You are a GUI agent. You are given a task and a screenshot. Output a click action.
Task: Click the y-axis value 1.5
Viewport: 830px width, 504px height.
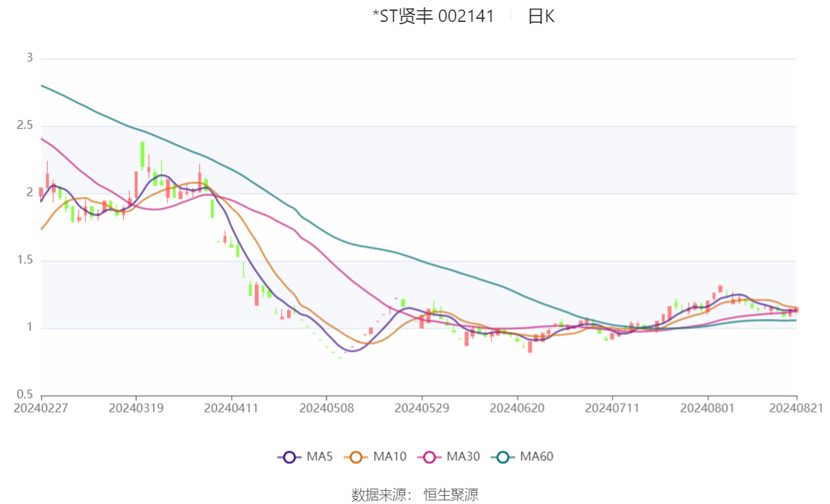pos(25,260)
